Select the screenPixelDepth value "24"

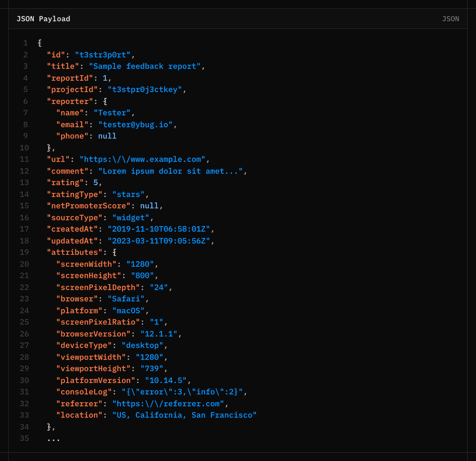159,287
